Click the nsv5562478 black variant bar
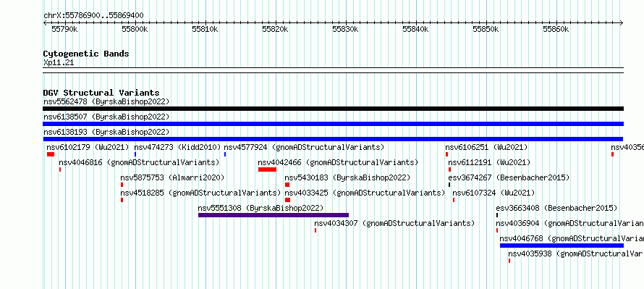 click(x=333, y=109)
